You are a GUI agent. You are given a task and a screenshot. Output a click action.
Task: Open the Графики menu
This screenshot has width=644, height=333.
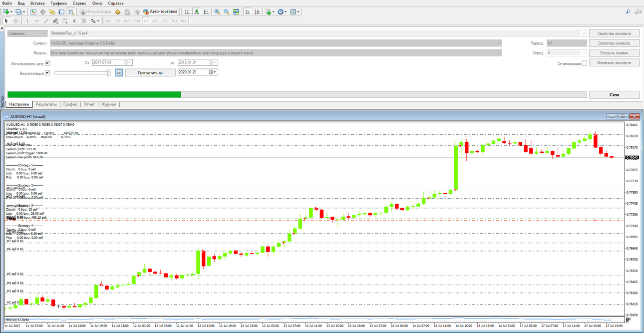tap(58, 3)
